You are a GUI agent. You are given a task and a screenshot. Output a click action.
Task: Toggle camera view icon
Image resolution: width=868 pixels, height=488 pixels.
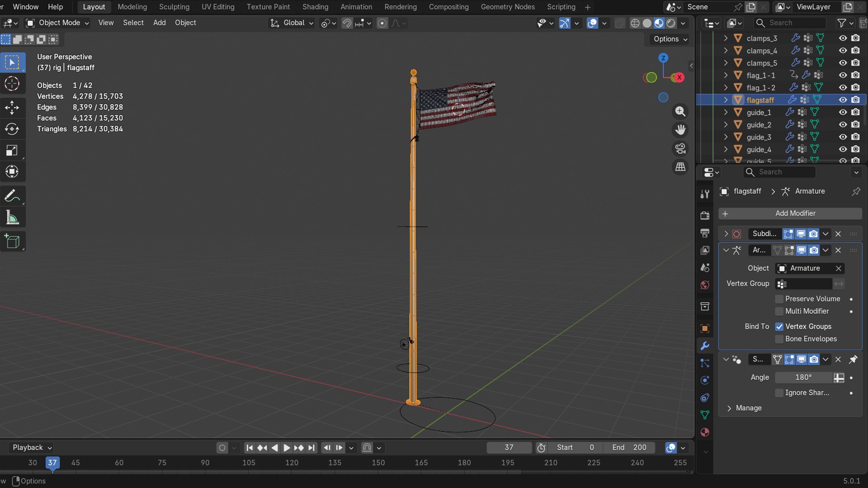(x=680, y=149)
